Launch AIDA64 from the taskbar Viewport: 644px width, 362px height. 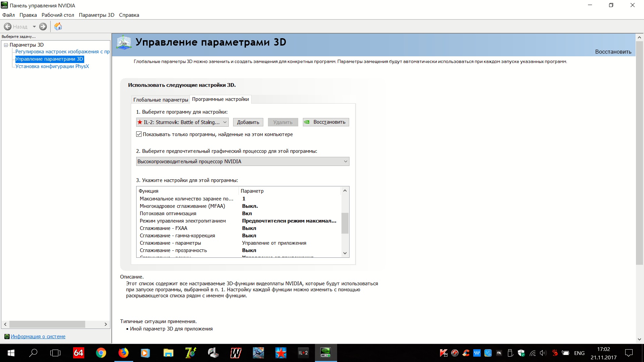click(x=78, y=353)
